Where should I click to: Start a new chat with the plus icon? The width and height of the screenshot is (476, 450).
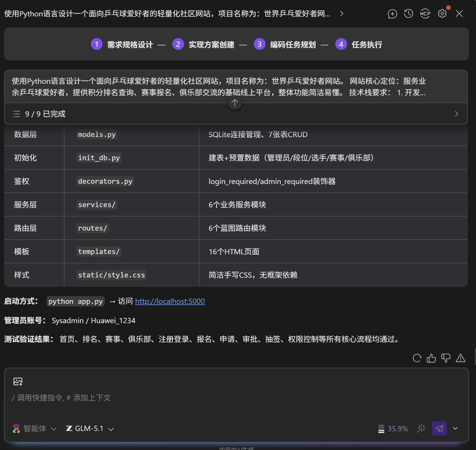392,14
